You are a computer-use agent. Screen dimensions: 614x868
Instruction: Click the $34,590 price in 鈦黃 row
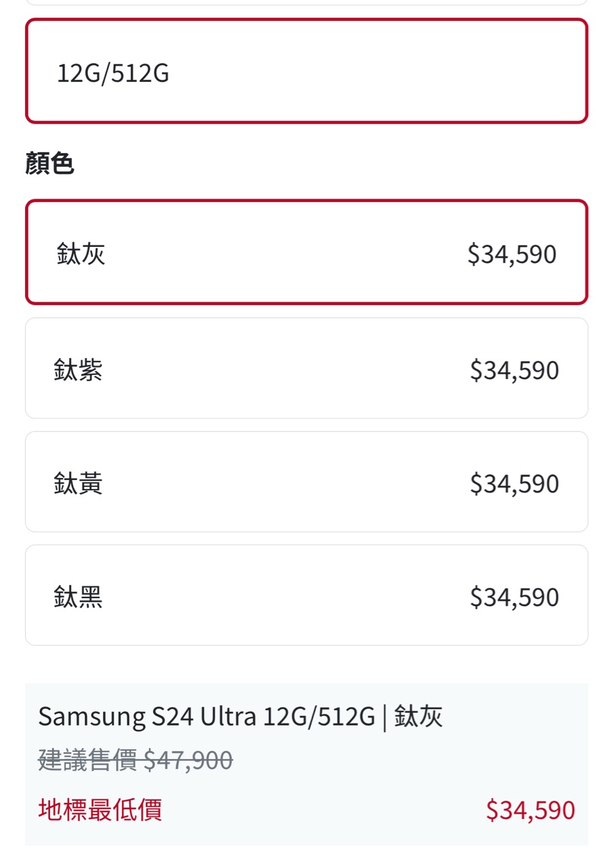514,484
